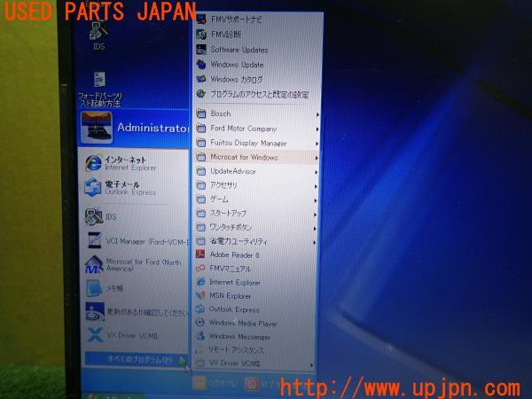Screen dimensions: 532x399
Task: Click the Windows Messenger icon
Action: point(199,336)
